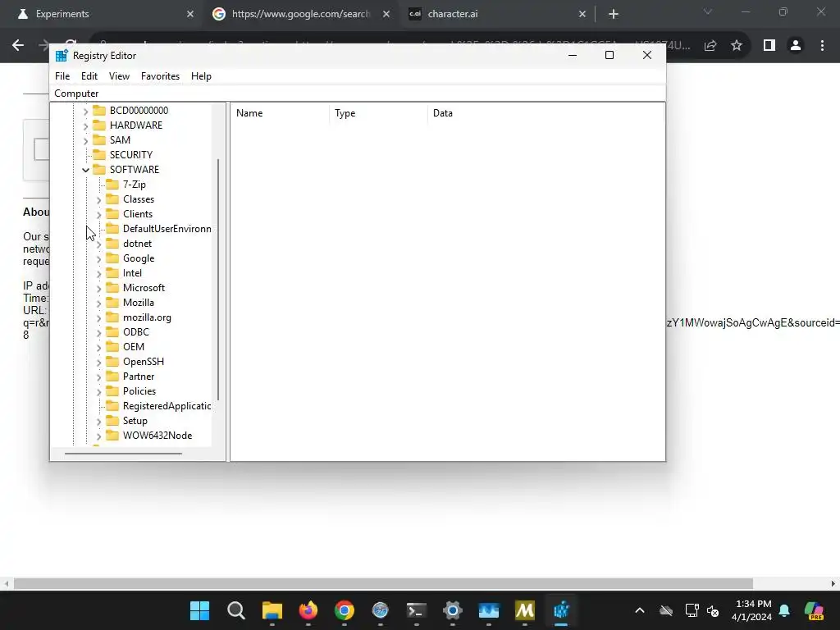The height and width of the screenshot is (630, 840).
Task: Open a new tab in Chrome
Action: tap(614, 14)
